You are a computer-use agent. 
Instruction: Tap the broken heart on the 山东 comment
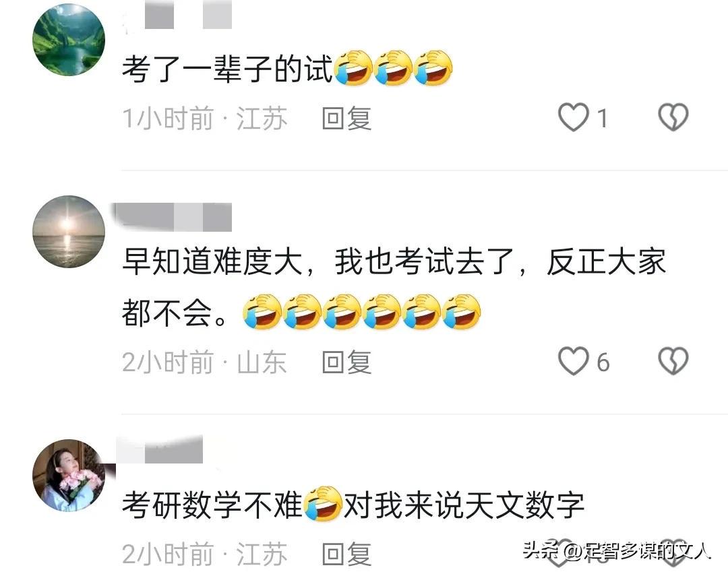point(673,361)
